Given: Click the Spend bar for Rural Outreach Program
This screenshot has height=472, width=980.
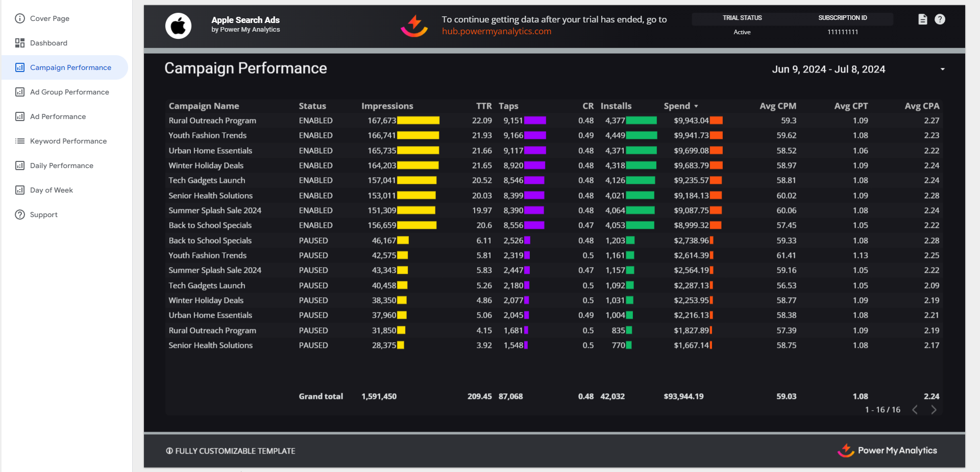Looking at the screenshot, I should pyautogui.click(x=717, y=120).
